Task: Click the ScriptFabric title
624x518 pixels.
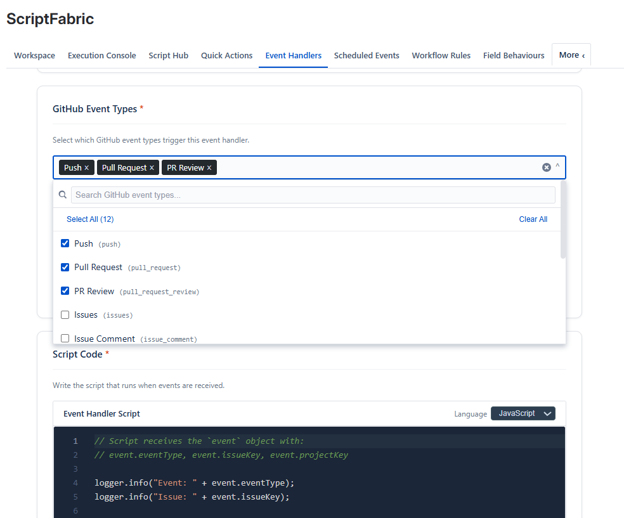Action: pos(50,19)
